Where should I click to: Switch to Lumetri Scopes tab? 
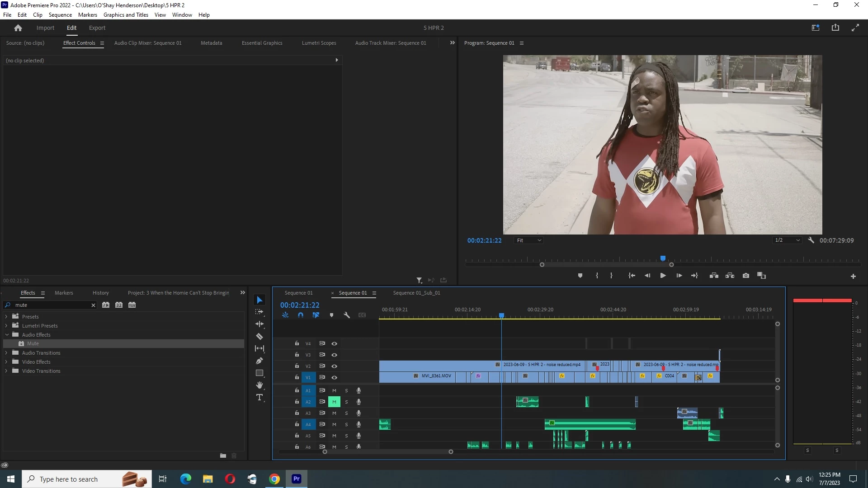click(x=319, y=43)
